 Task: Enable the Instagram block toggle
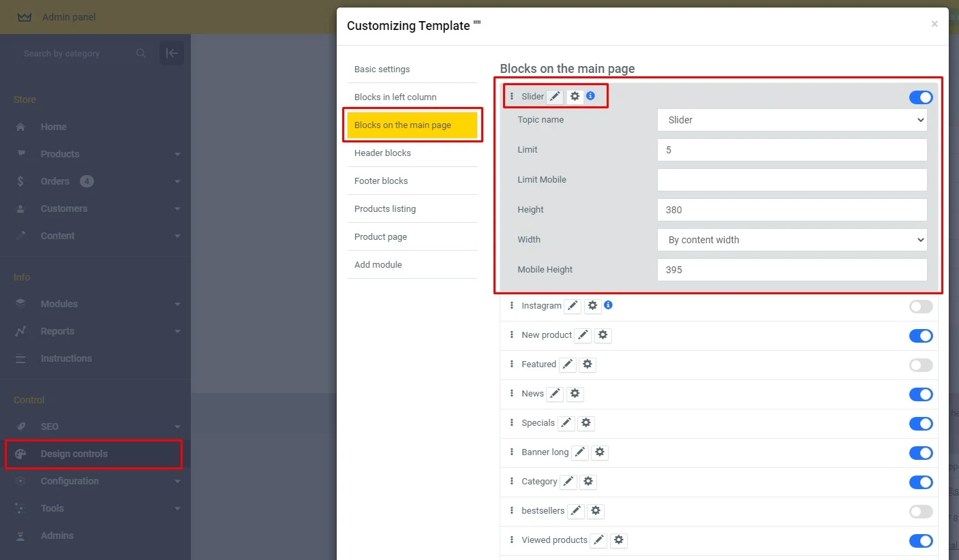tap(920, 307)
